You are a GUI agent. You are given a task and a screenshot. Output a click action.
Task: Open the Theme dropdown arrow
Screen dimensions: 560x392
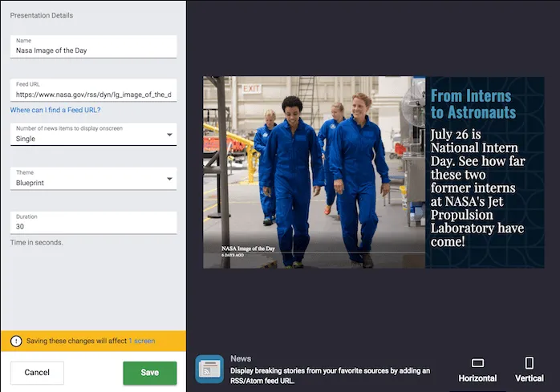pyautogui.click(x=169, y=179)
